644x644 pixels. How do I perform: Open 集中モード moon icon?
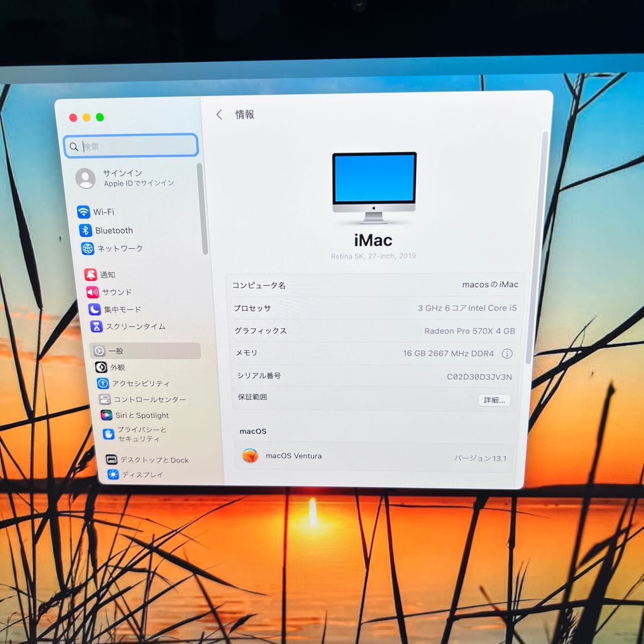(94, 309)
